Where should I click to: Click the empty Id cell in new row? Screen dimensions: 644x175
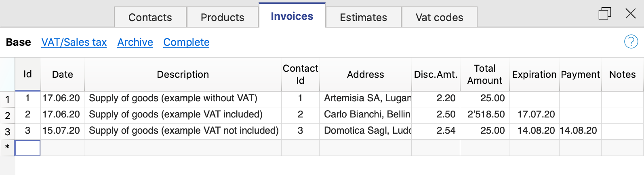[x=27, y=148]
